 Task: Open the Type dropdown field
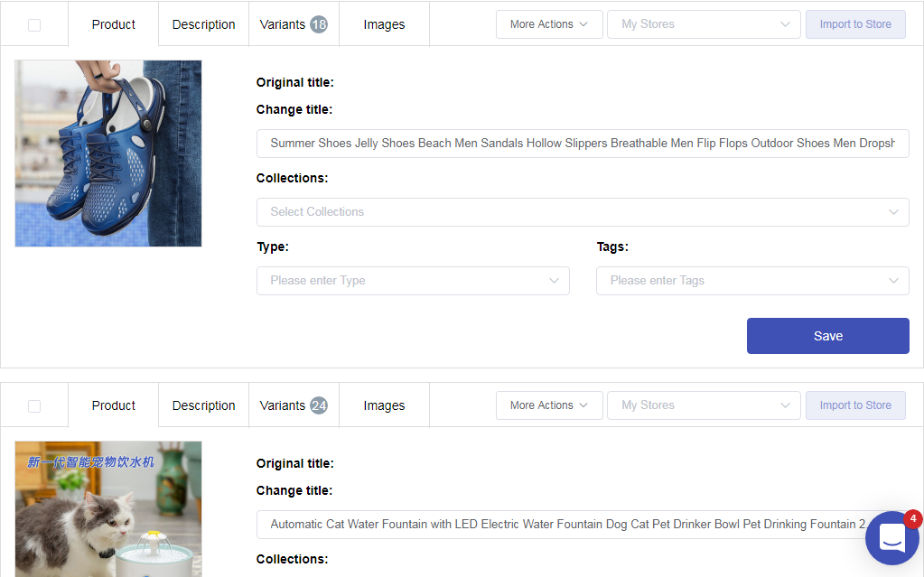point(413,281)
